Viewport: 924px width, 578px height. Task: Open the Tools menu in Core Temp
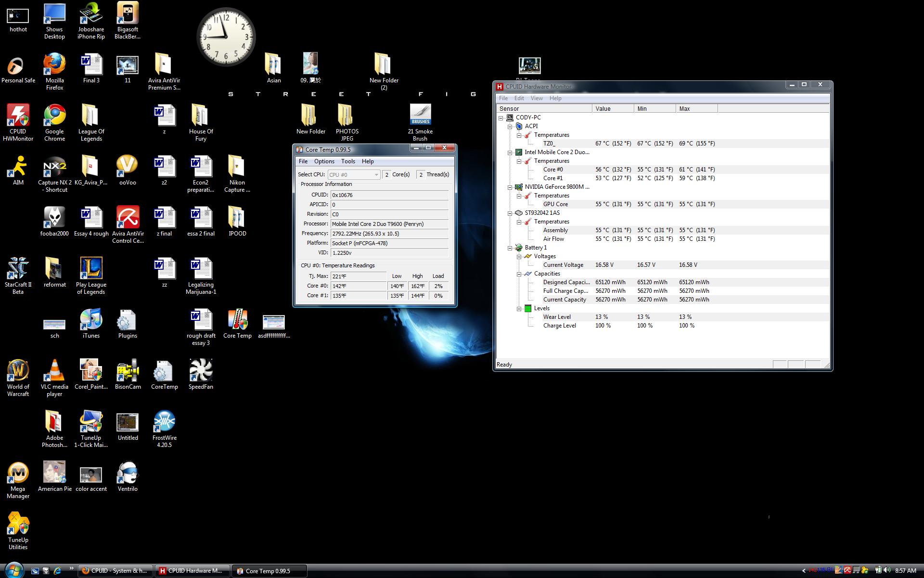coord(348,161)
